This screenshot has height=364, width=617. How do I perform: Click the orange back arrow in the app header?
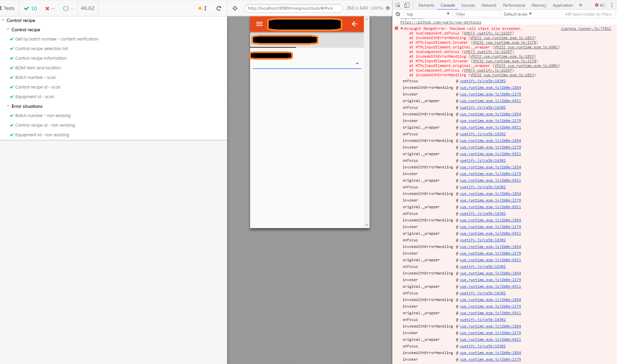point(355,24)
